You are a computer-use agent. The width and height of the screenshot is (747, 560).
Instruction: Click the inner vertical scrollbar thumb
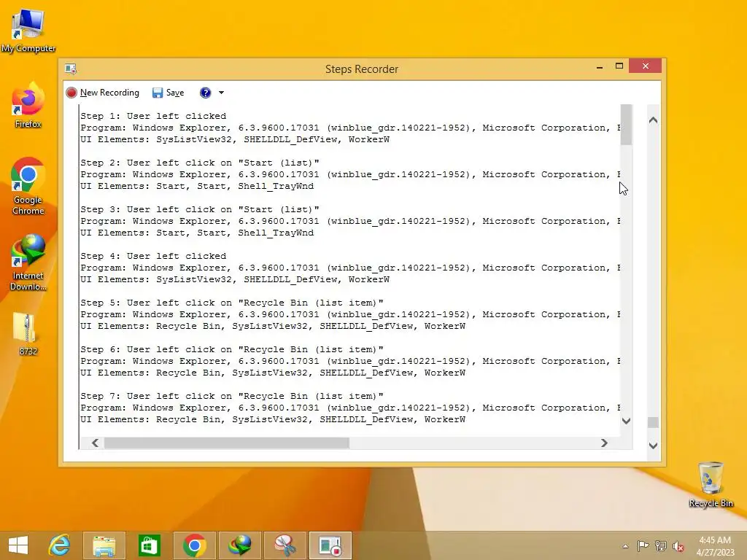(627, 124)
